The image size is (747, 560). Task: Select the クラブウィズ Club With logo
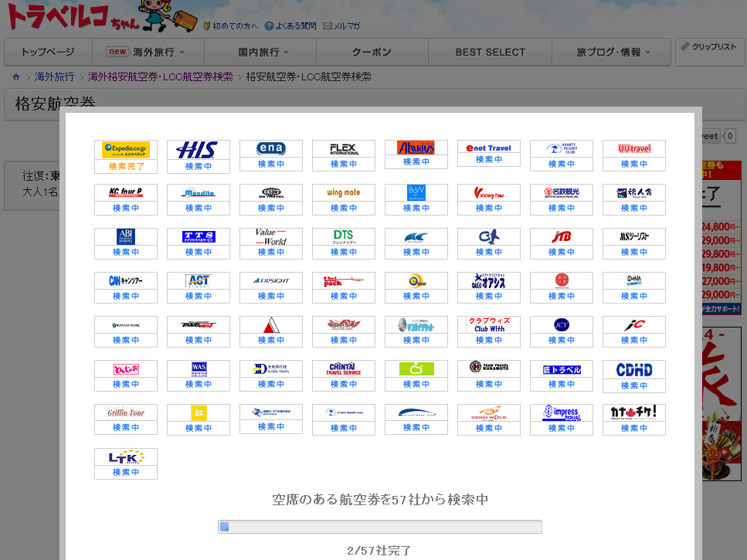coord(488,324)
